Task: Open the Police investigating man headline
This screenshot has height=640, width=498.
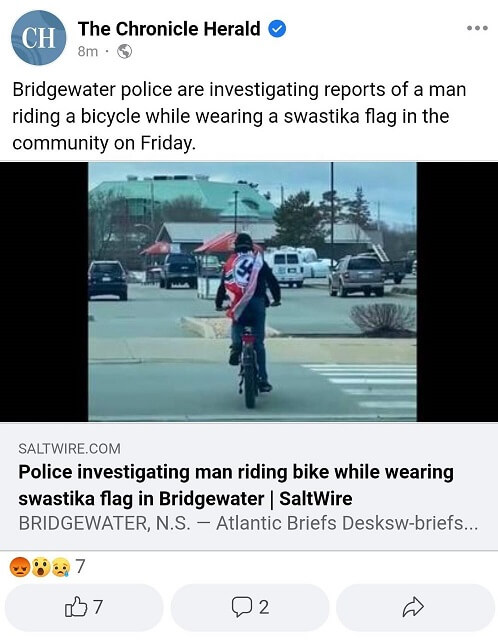Action: [x=236, y=485]
